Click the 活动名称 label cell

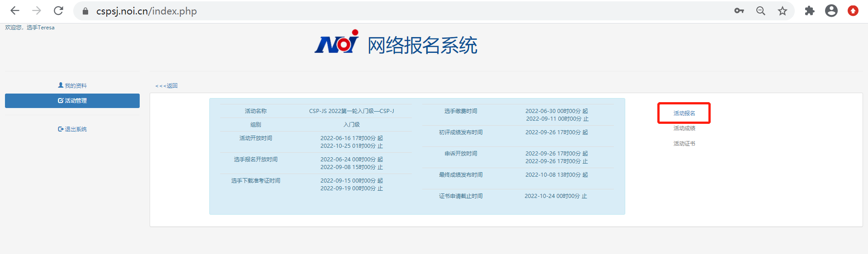click(x=256, y=111)
